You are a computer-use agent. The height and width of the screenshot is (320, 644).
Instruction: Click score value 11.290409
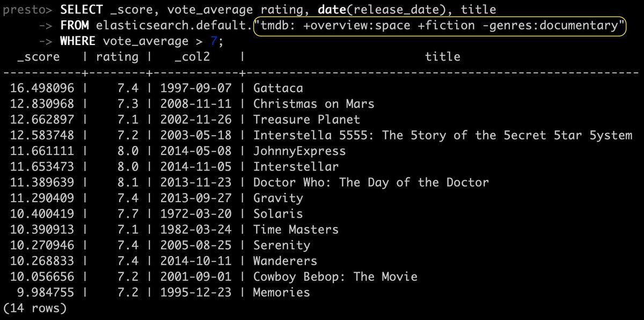tap(42, 198)
